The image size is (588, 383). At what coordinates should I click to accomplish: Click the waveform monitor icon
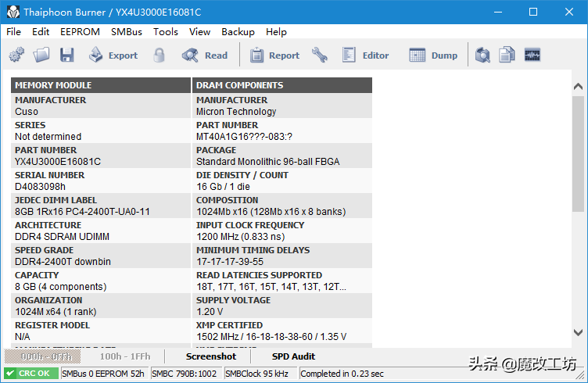532,55
